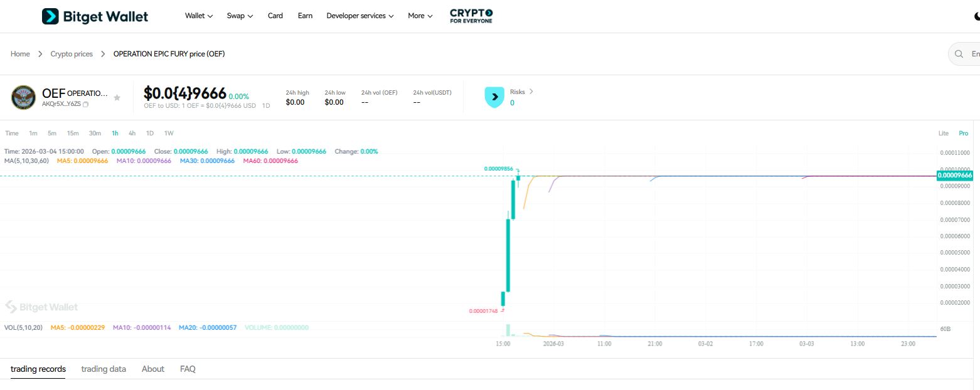Open the Card page

[275, 16]
